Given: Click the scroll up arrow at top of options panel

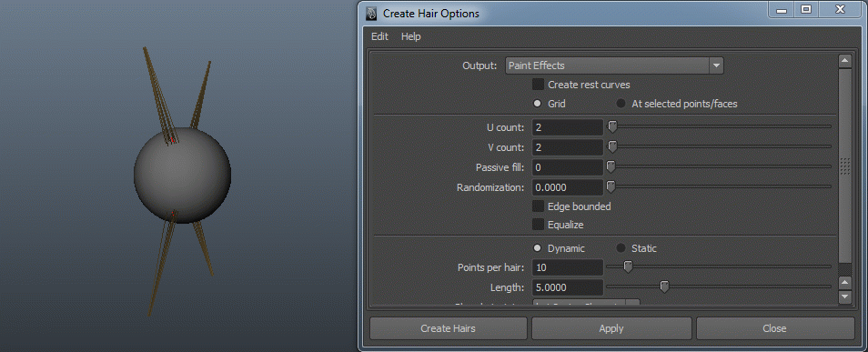Looking at the screenshot, I should 844,61.
